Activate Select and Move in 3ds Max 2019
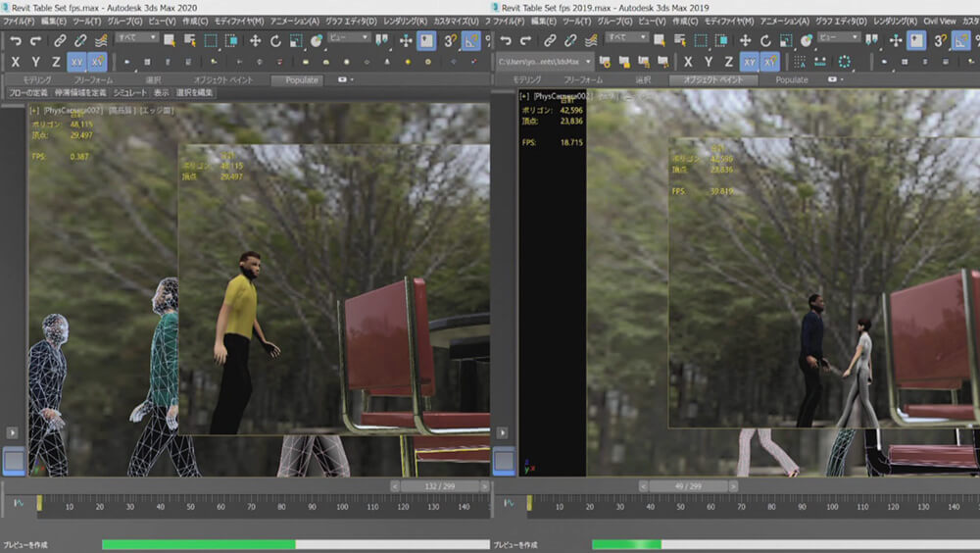Image resolution: width=980 pixels, height=553 pixels. (745, 41)
